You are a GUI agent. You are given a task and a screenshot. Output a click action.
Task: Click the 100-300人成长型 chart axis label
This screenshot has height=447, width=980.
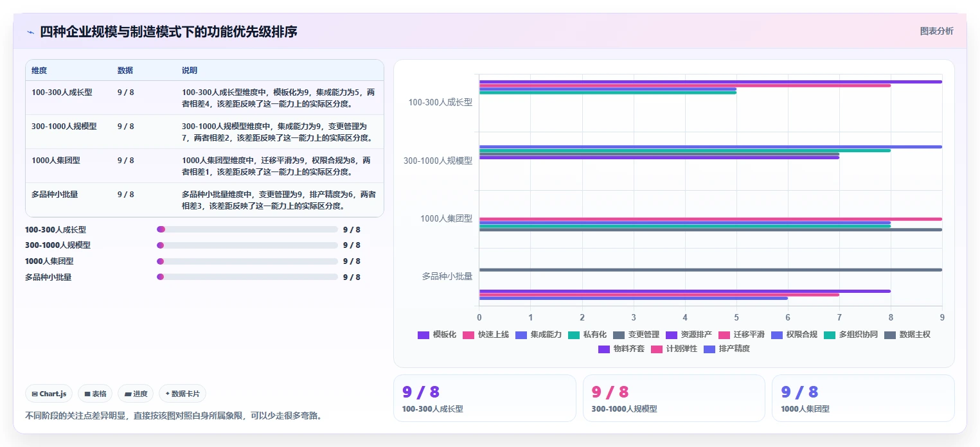[440, 102]
